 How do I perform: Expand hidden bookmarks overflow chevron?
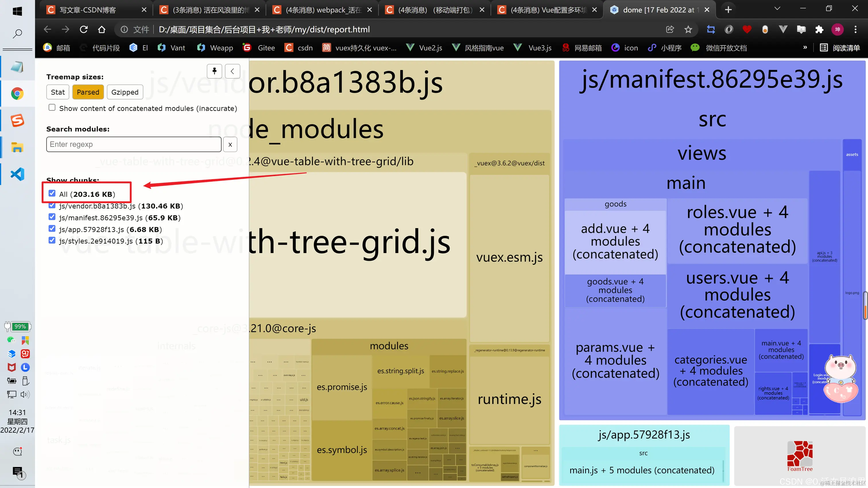pos(805,48)
